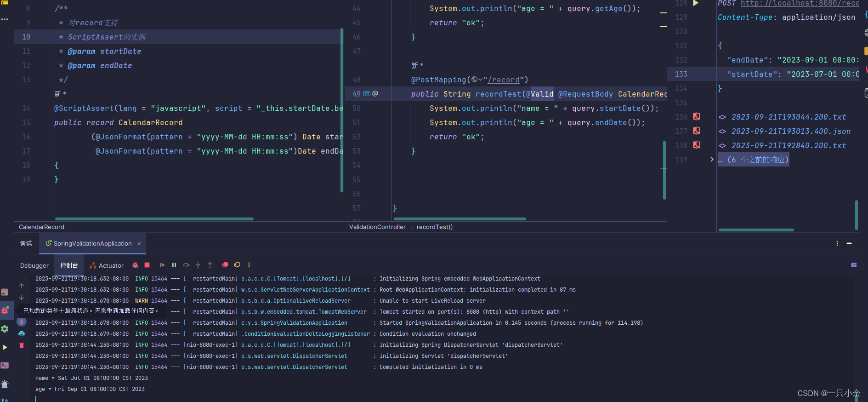Clear console with trash icon
868x402 pixels.
click(x=22, y=345)
